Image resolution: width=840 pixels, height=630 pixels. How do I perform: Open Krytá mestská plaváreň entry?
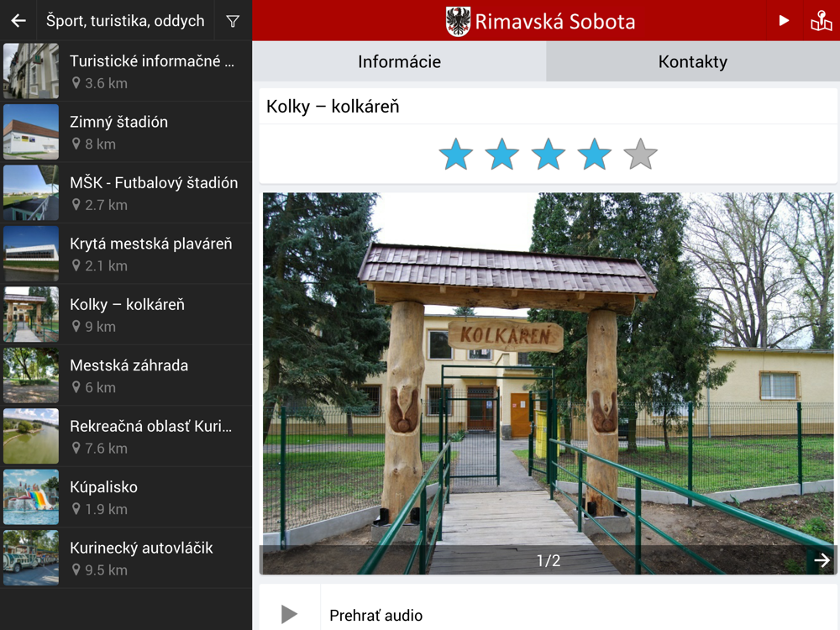click(x=126, y=254)
